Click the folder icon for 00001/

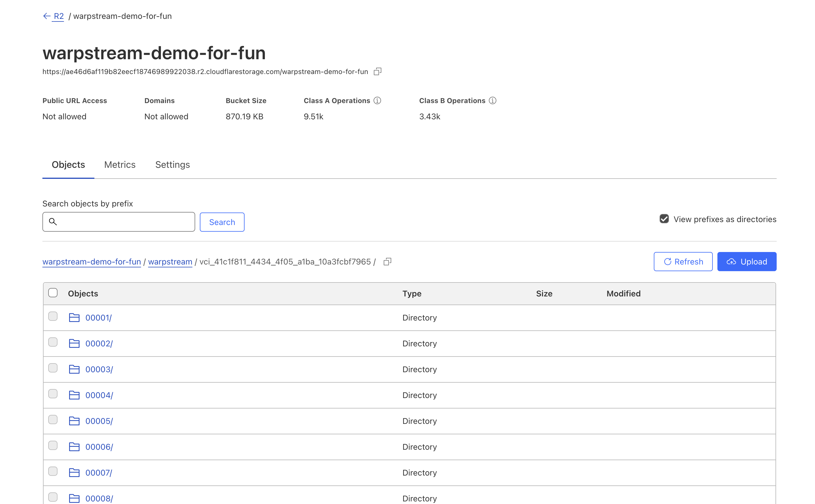(x=74, y=318)
